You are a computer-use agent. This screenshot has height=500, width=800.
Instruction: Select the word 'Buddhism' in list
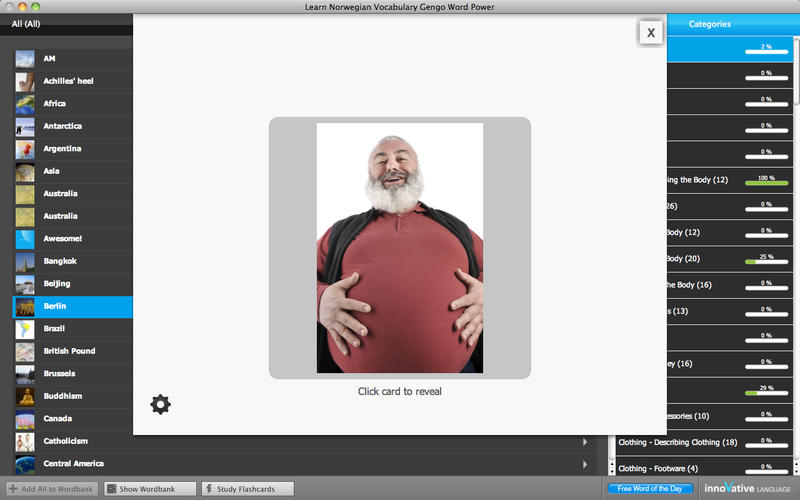coord(63,396)
